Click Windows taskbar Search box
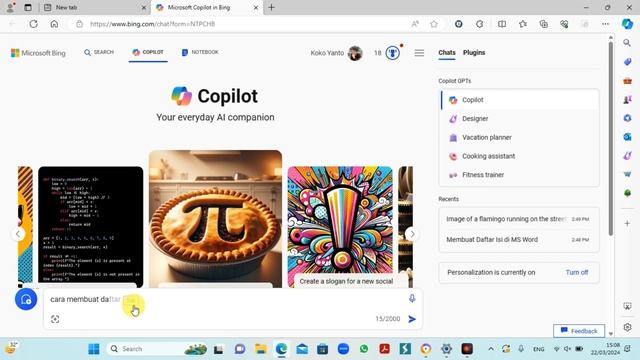Viewport: 640px width, 360px height. point(157,349)
